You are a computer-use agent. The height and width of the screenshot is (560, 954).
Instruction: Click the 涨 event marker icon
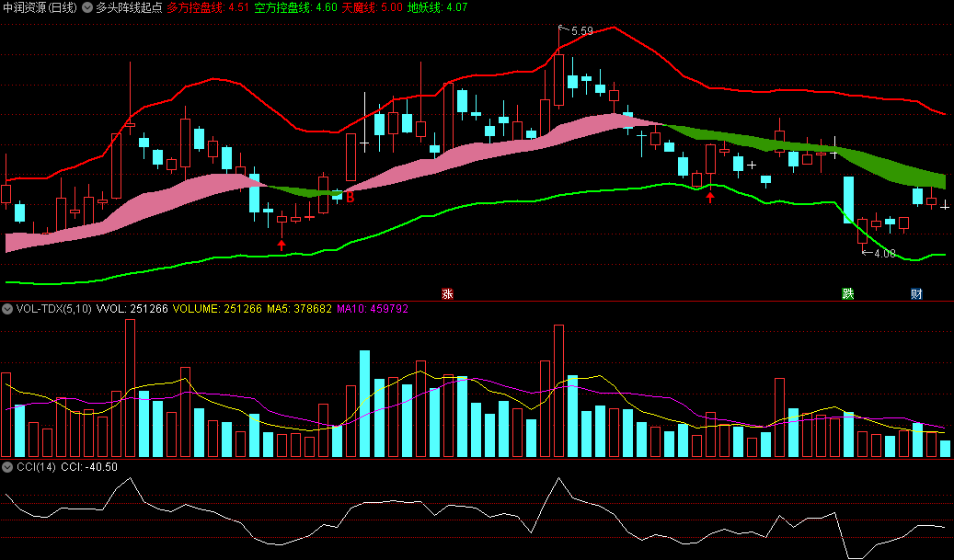tap(447, 294)
